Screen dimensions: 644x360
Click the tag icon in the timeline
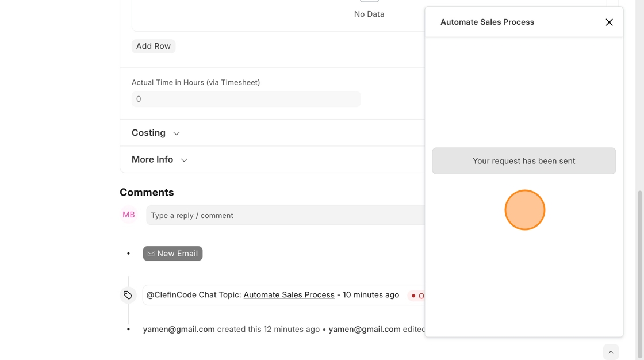(x=128, y=295)
